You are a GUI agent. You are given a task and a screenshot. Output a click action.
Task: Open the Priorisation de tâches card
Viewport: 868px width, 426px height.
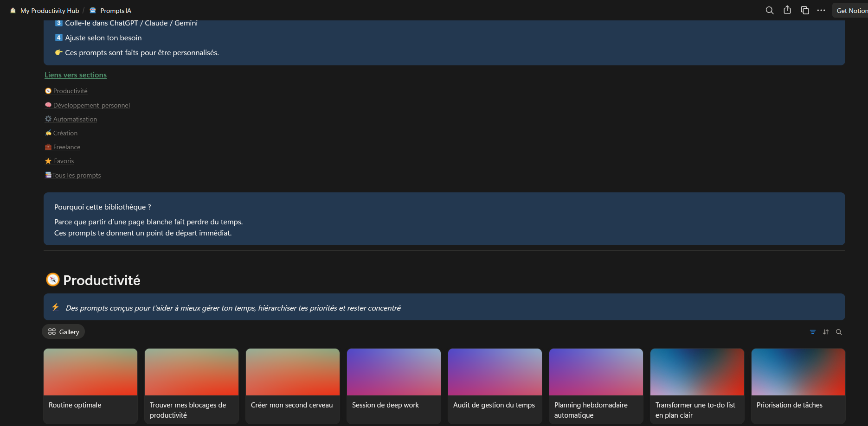pos(798,386)
